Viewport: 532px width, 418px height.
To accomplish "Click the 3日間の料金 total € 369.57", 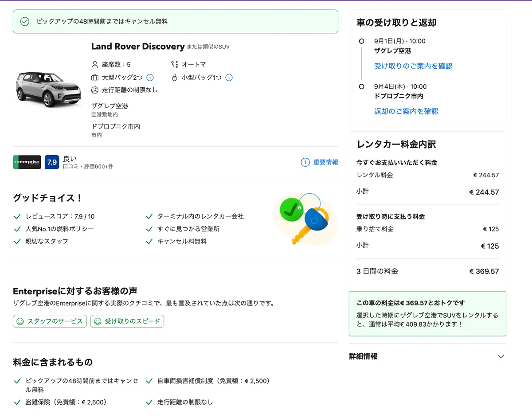I will 484,271.
